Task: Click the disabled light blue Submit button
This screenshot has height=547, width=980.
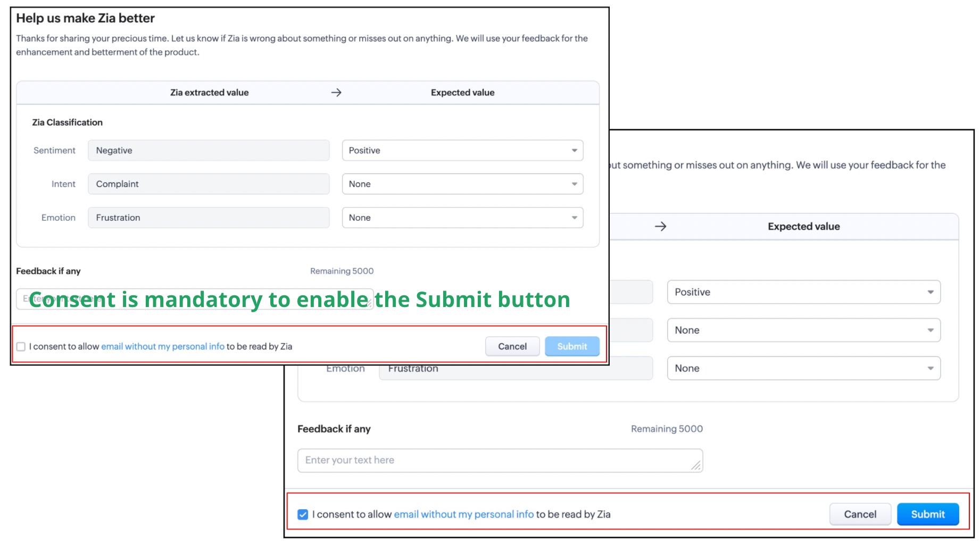Action: coord(572,346)
